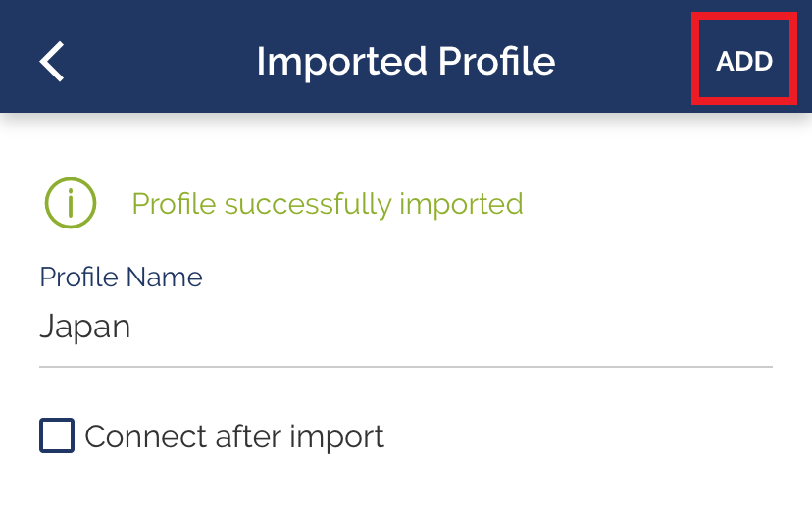Tick the empty square checkbox box

[57, 435]
